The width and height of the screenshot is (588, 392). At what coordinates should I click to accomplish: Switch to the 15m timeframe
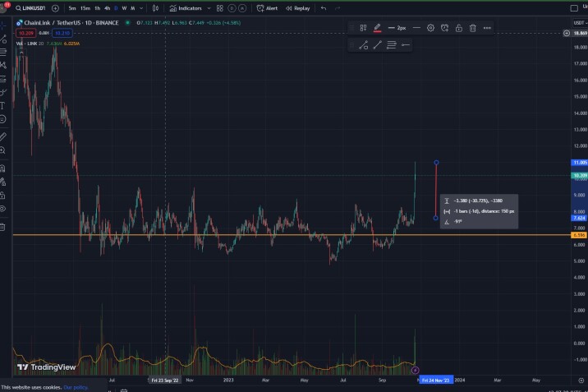point(85,8)
